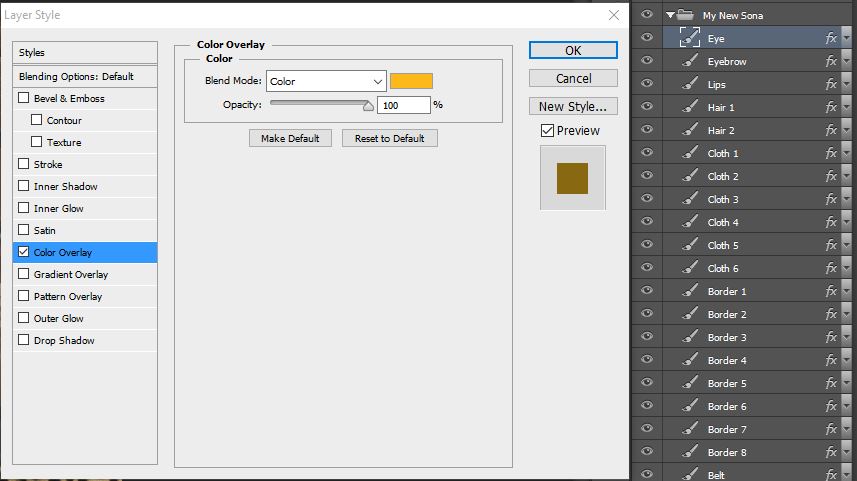Screen dimensions: 857x481
Task: Click the Opacity percentage input field
Action: [403, 105]
